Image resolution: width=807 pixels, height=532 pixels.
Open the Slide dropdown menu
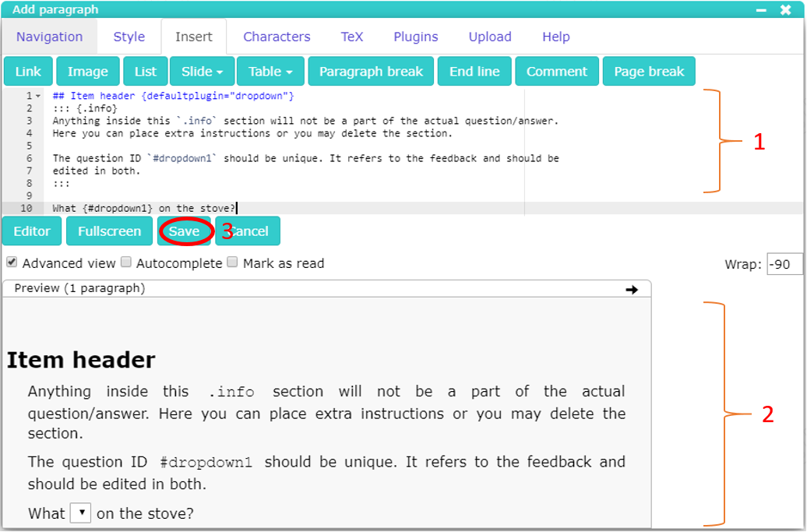pos(202,72)
